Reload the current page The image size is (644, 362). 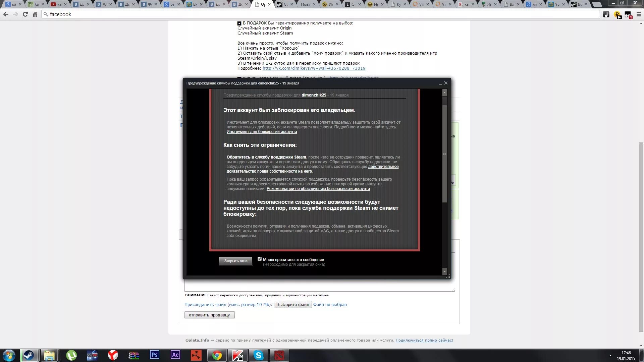(25, 14)
